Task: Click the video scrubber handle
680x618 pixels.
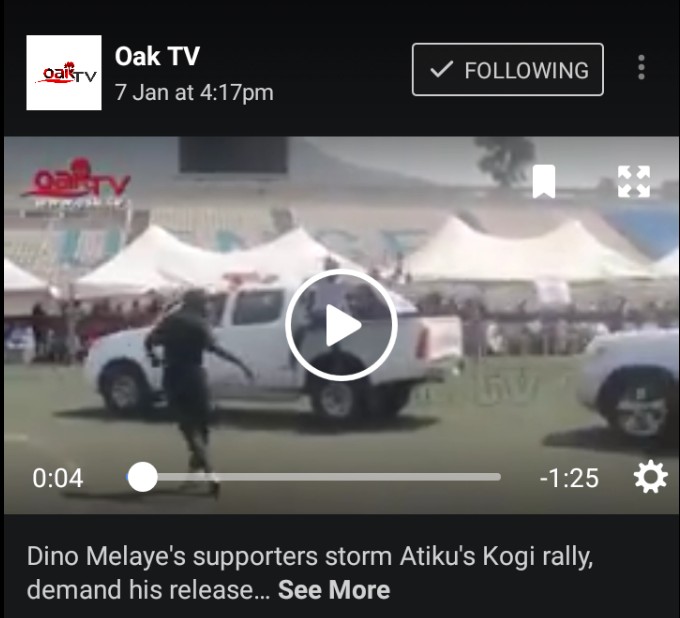Action: 142,477
